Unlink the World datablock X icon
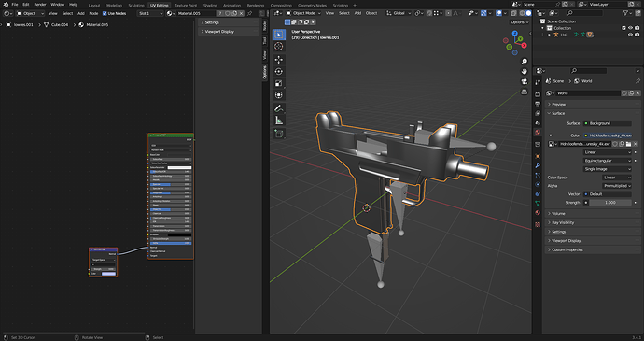 click(x=637, y=93)
